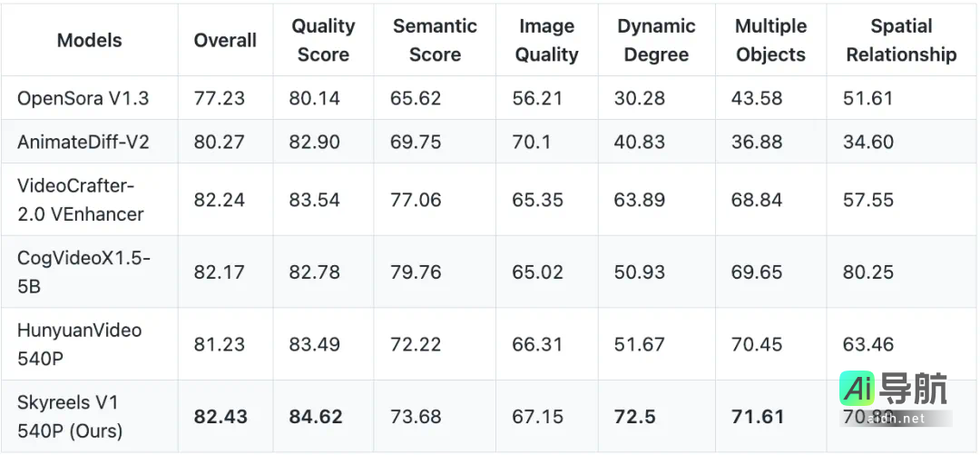This screenshot has height=455, width=980.
Task: Select the 80.25 spatial relationship value
Action: coord(868,272)
